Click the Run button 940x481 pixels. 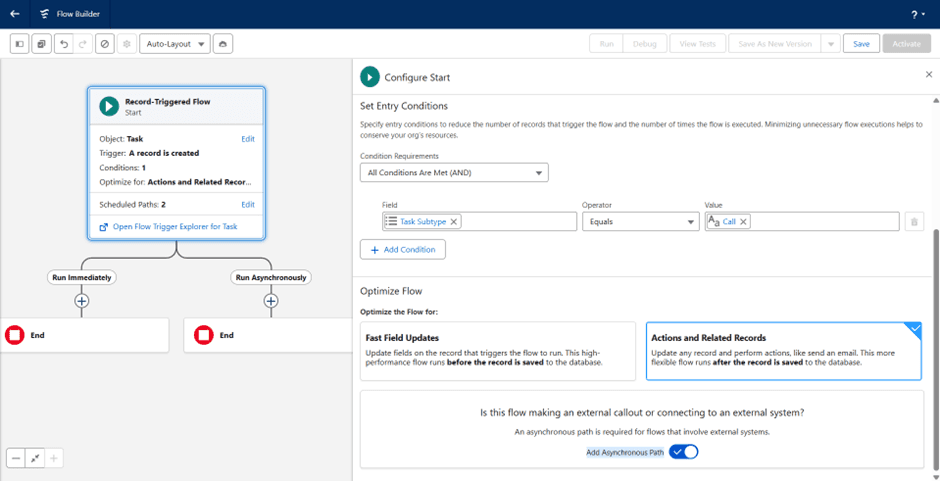click(607, 44)
